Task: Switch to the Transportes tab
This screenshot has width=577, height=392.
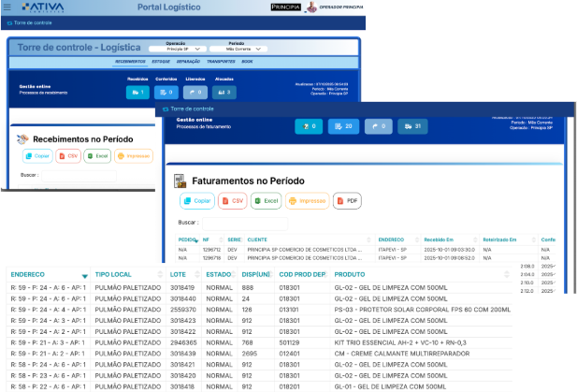Action: [221, 62]
